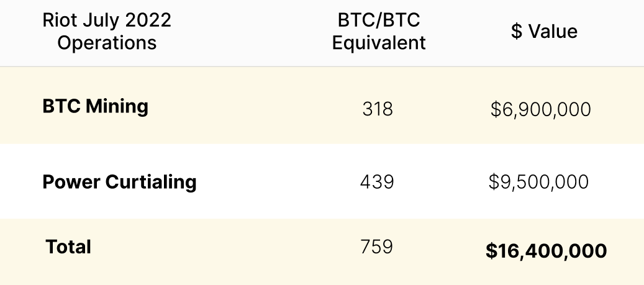Select the "BTC Mining" row label
Viewport: 644px width, 285px height.
95,106
